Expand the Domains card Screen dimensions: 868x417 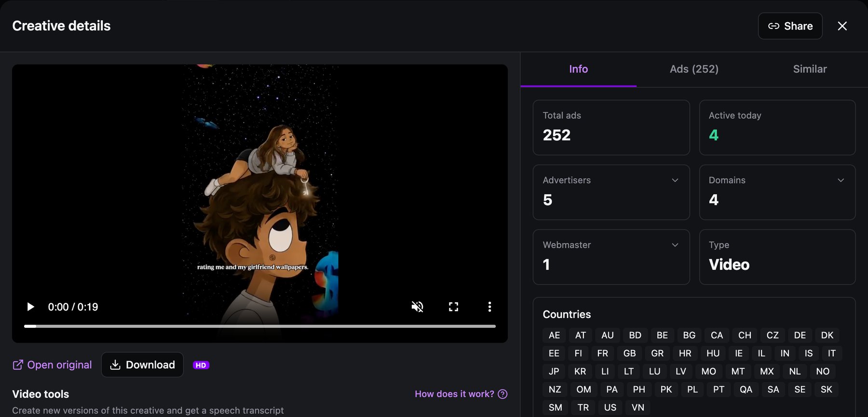[777, 192]
